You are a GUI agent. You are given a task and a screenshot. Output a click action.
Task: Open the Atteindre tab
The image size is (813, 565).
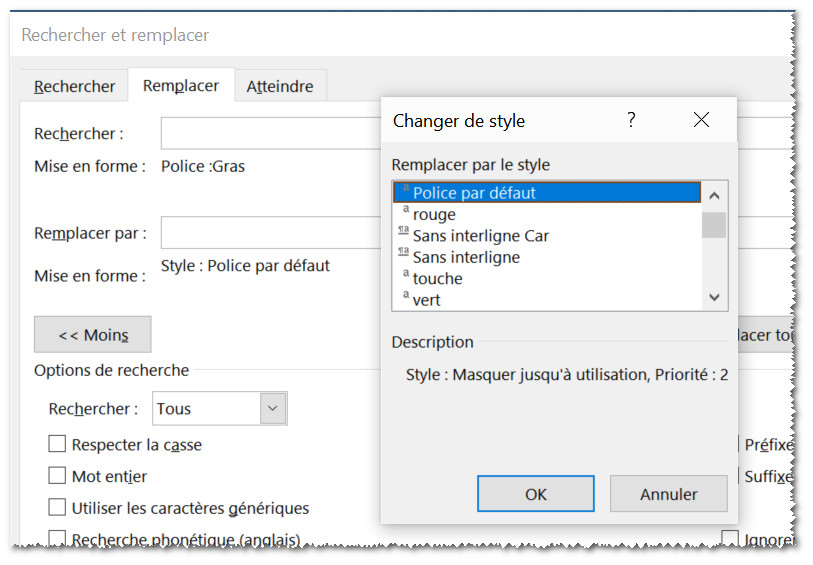[x=280, y=86]
